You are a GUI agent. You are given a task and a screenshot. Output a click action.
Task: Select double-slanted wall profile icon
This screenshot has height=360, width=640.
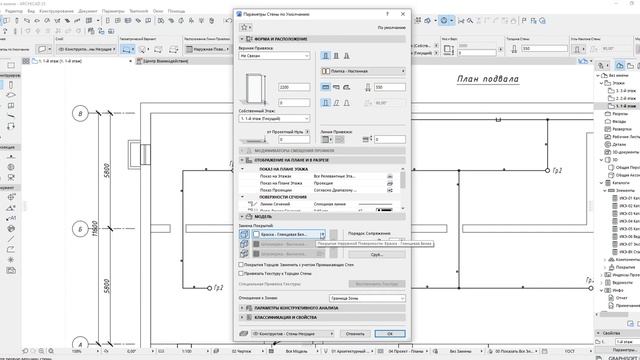click(347, 103)
